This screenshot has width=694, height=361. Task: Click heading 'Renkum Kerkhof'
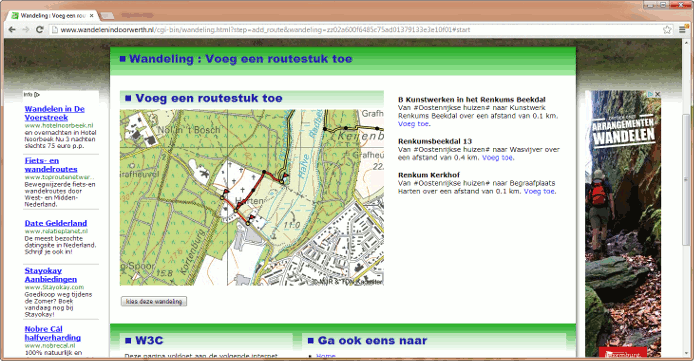[428, 175]
